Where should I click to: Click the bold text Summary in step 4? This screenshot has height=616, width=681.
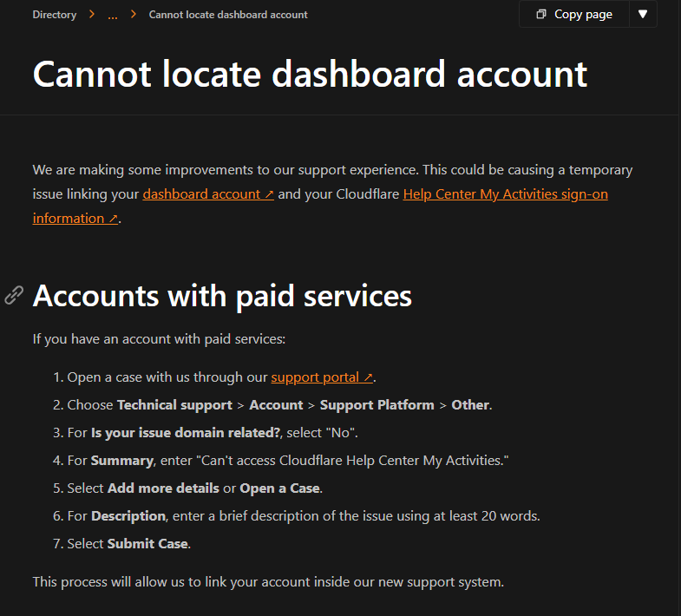point(122,461)
